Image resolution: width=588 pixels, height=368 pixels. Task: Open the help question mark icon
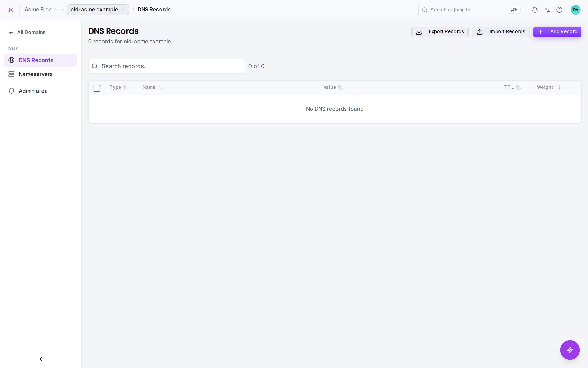[559, 10]
